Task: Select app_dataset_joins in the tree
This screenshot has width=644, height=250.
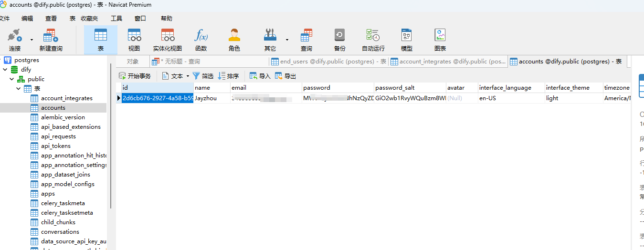Action: click(x=65, y=175)
